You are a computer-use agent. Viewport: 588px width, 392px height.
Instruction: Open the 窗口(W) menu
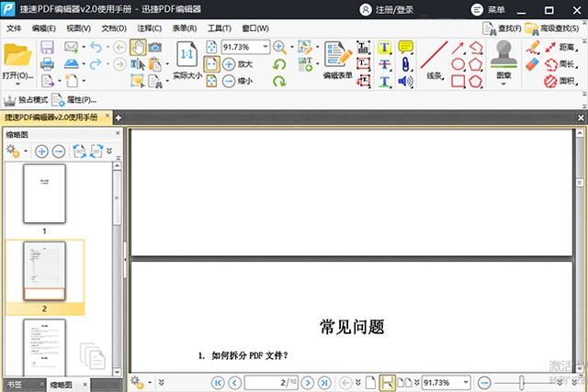[255, 28]
